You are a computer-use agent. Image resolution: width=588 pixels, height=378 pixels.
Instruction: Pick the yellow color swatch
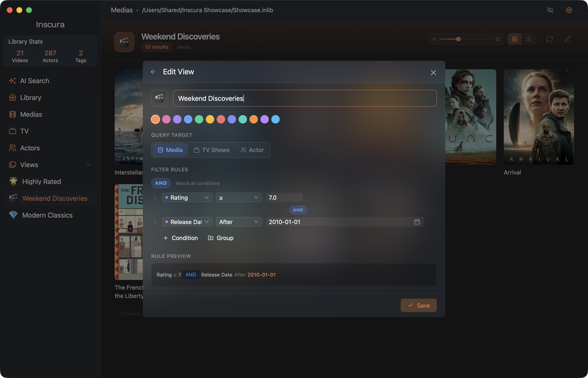(210, 119)
